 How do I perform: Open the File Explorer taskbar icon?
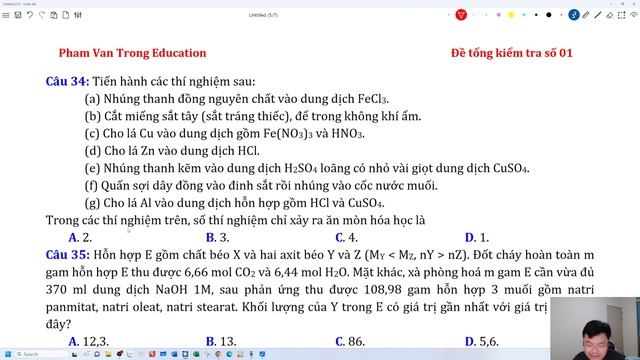(x=108, y=354)
